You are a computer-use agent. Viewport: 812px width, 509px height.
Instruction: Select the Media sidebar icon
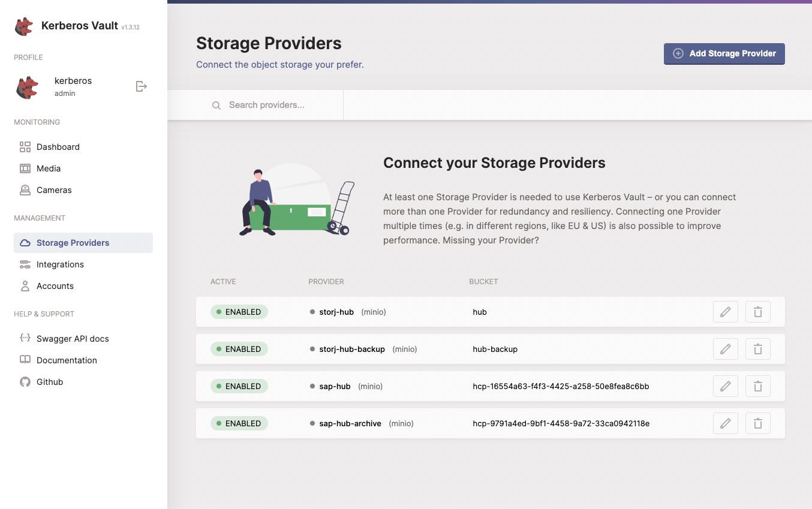pyautogui.click(x=25, y=168)
